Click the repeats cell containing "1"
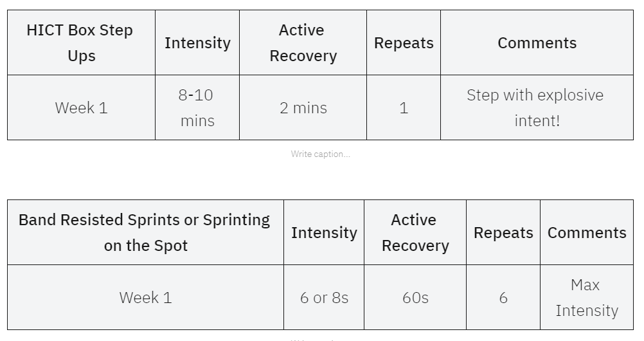Image resolution: width=644 pixels, height=341 pixels. pyautogui.click(x=404, y=108)
